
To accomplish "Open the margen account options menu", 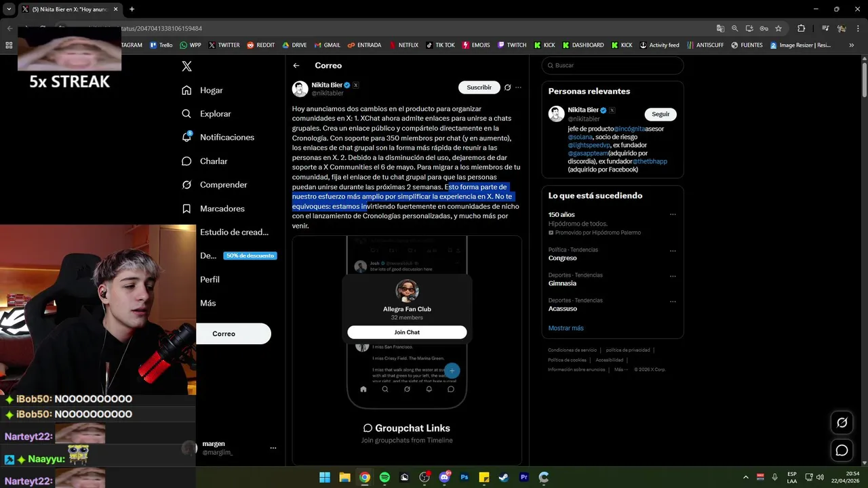I will [x=273, y=448].
